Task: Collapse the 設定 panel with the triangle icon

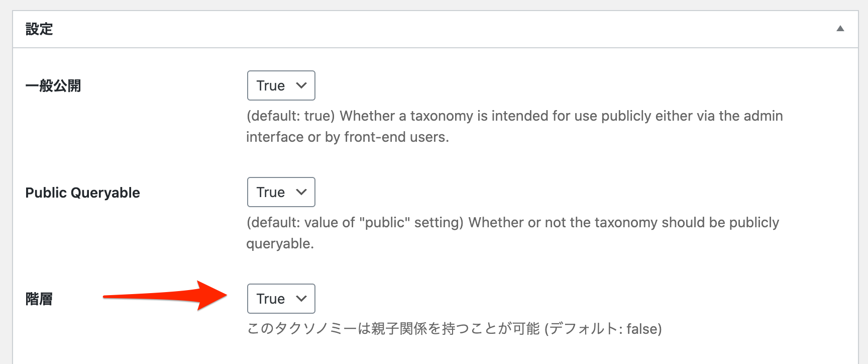Action: [x=840, y=29]
